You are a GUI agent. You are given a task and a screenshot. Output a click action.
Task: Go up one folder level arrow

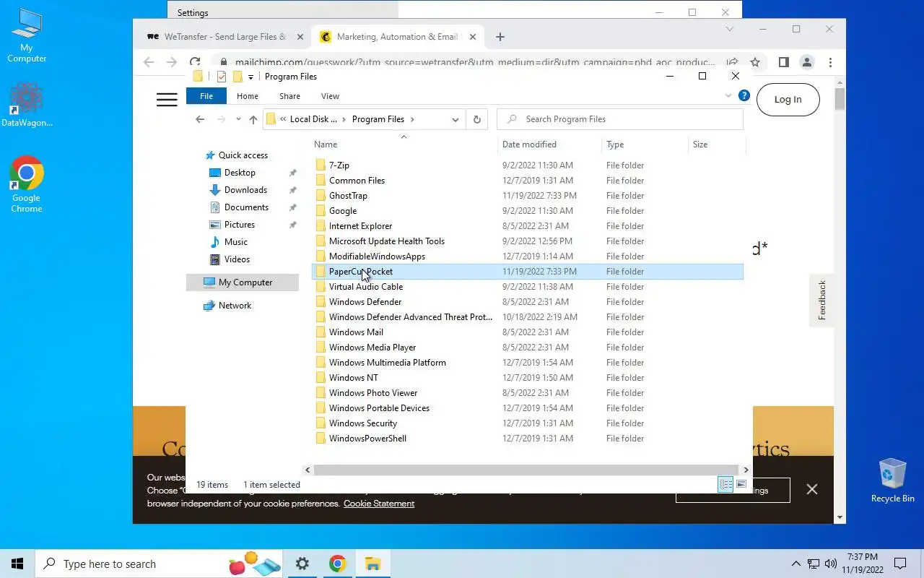(x=253, y=119)
